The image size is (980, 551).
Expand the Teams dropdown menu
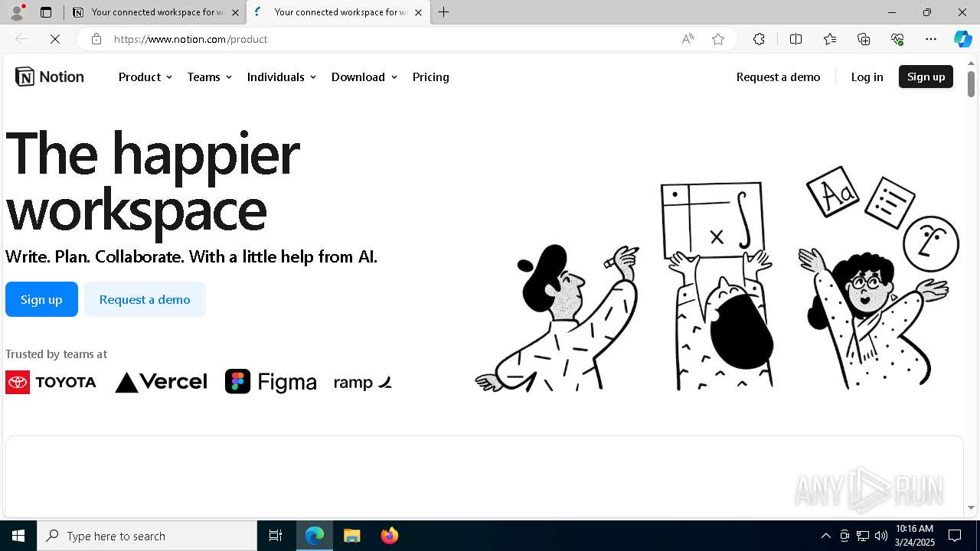click(x=209, y=77)
